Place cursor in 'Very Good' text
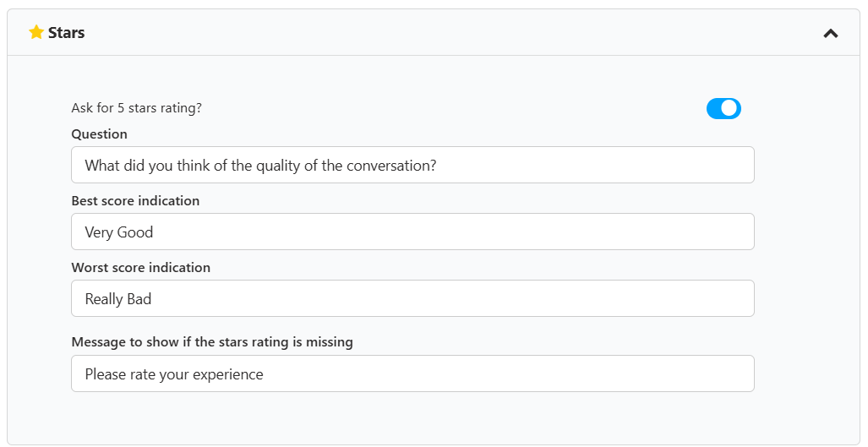Screen dimensions: 868x447 tap(119, 232)
